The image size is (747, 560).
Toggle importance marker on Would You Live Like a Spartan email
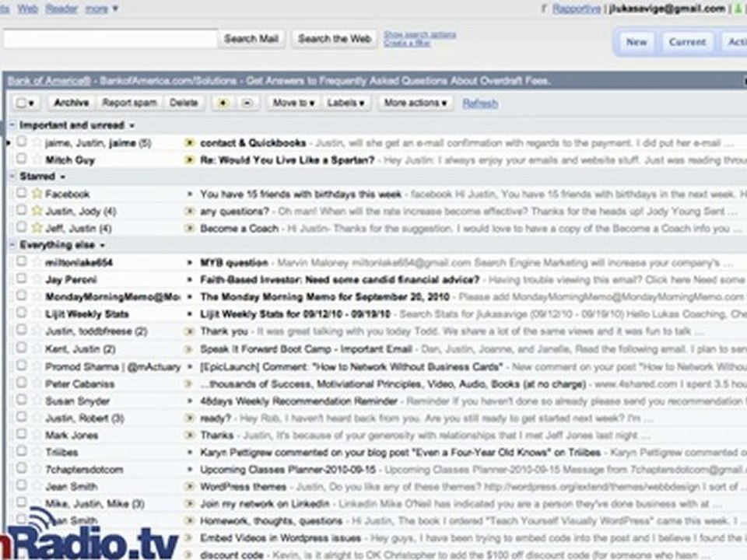(190, 159)
